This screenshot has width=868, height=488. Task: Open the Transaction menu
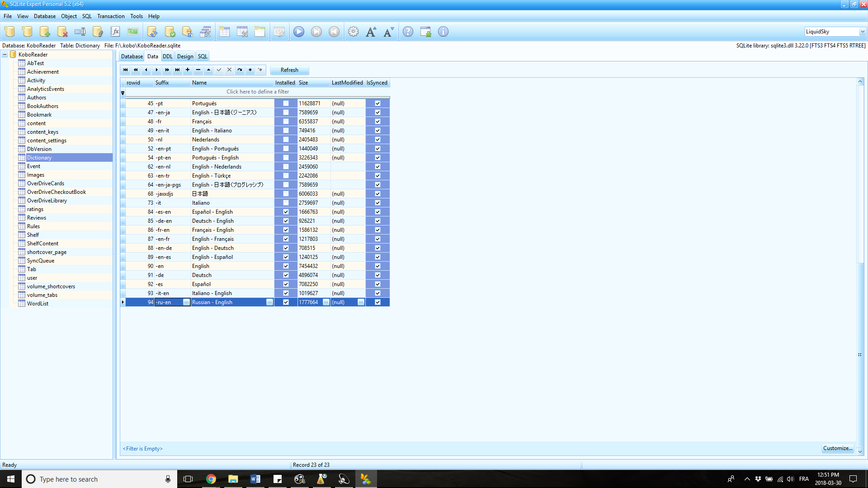[111, 16]
